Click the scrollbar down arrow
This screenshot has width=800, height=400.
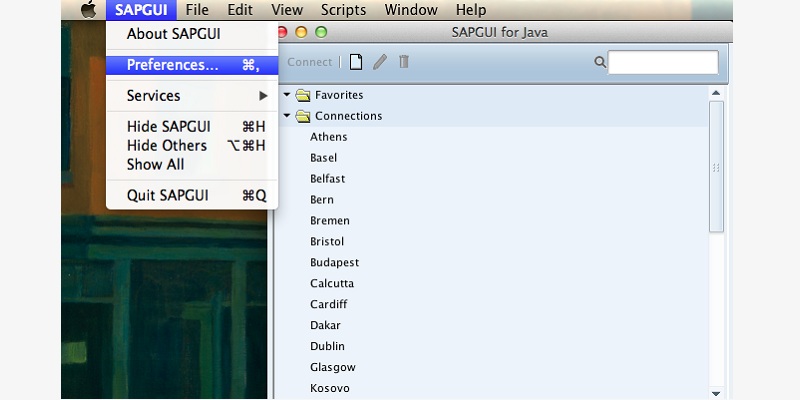coord(716,393)
